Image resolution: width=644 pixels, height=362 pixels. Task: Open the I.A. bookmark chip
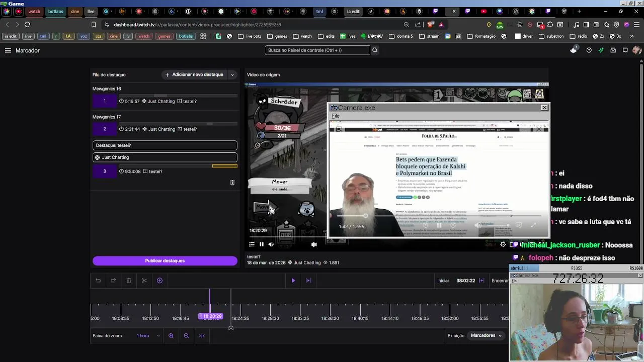[x=69, y=36]
